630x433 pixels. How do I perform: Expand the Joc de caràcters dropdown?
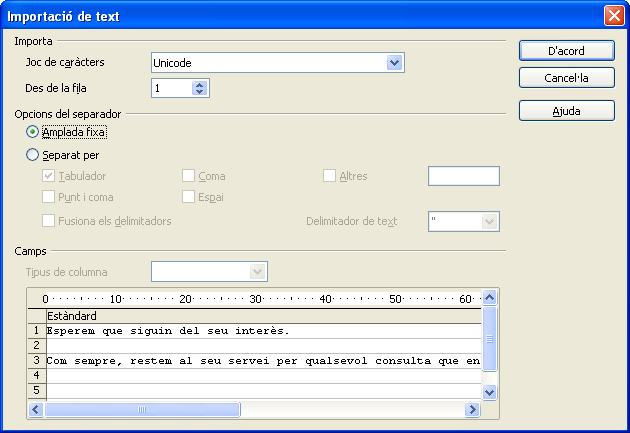pos(394,63)
